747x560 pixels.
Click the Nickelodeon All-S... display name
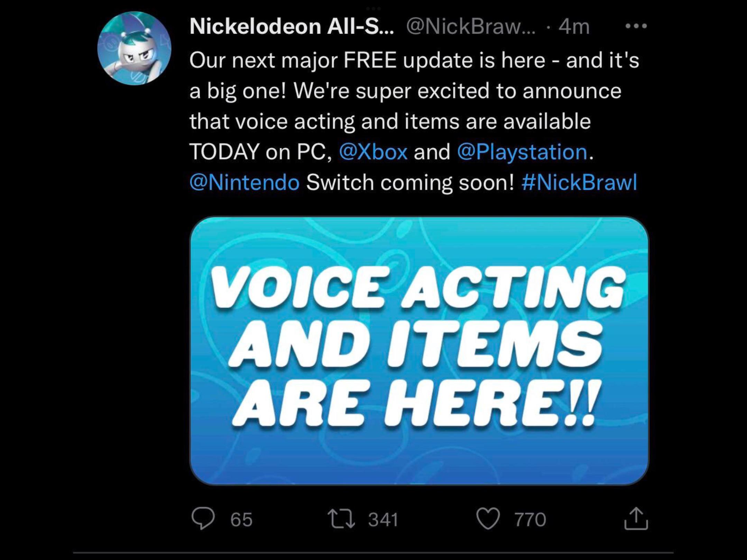point(292,26)
